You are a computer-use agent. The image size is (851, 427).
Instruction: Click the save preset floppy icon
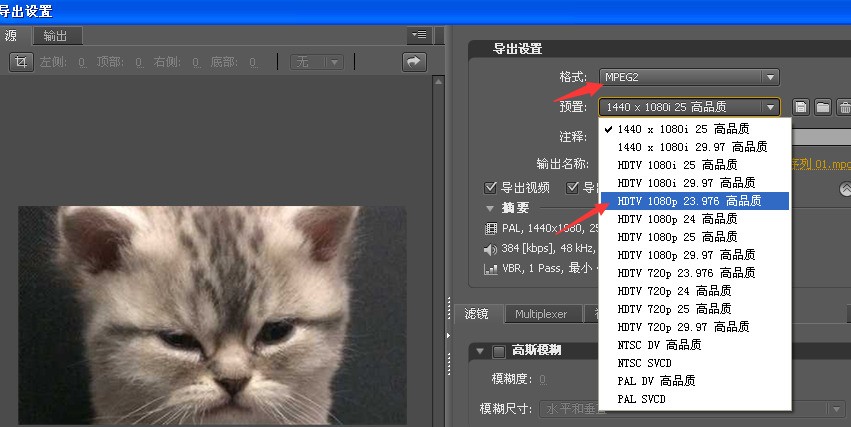pos(801,107)
